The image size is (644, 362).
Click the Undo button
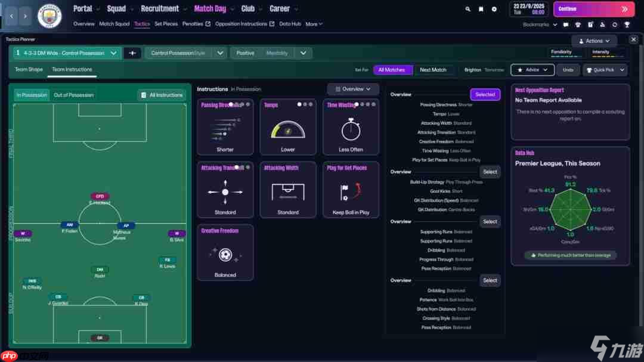(568, 70)
